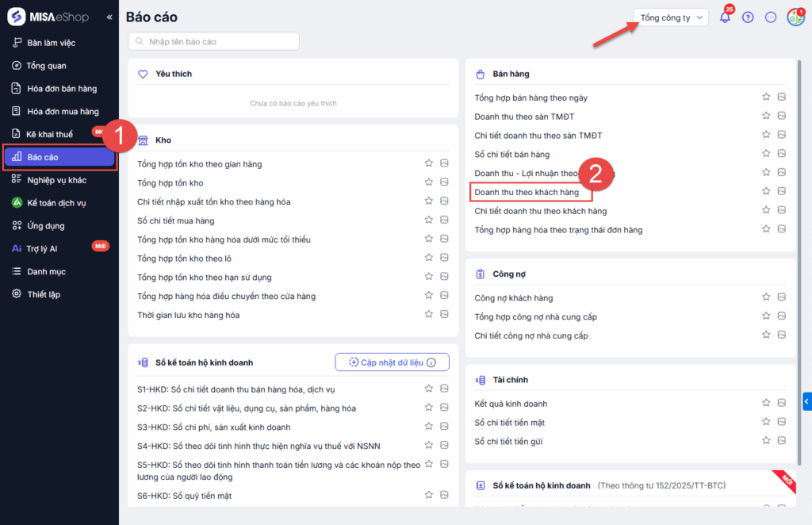This screenshot has height=525, width=812.
Task: Star Sổ chi tiết tiền mặt
Action: click(x=766, y=421)
